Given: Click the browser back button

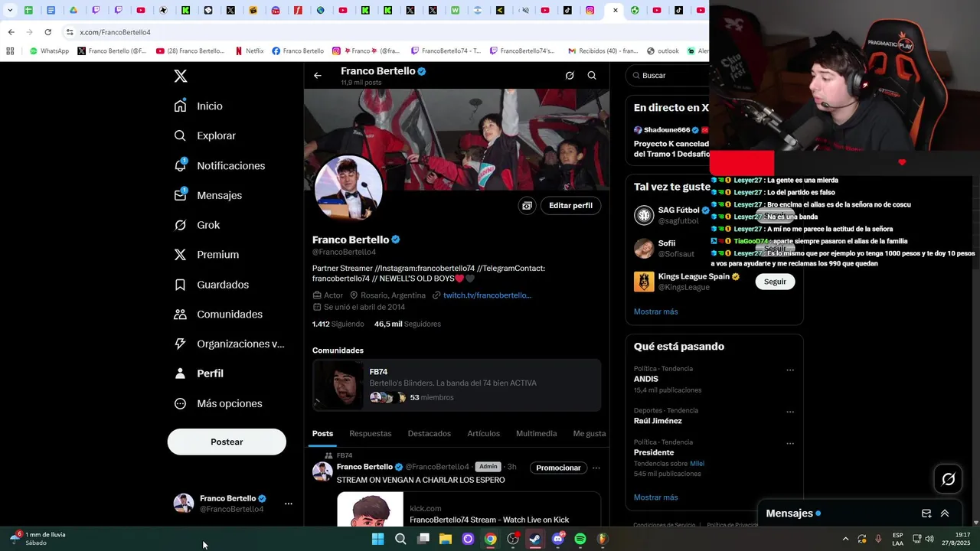Looking at the screenshot, I should tap(11, 32).
